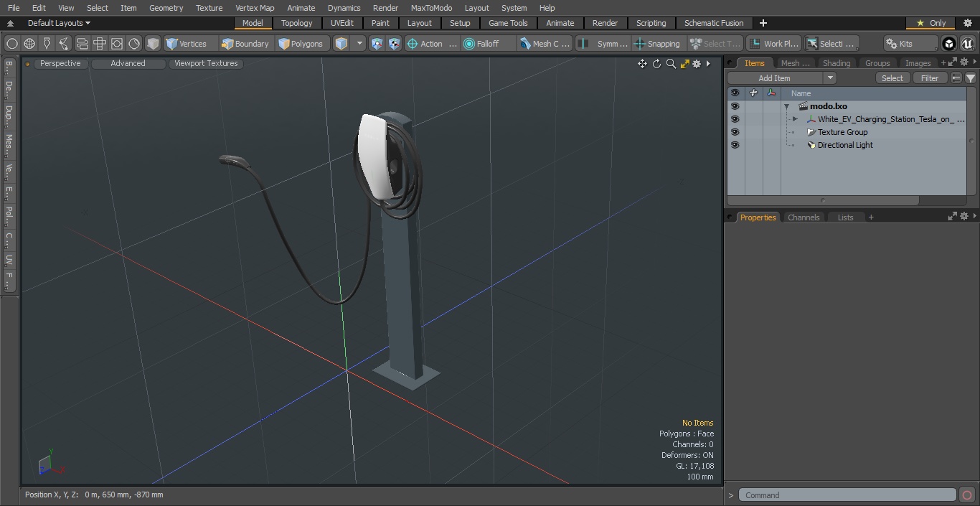This screenshot has height=506, width=980.
Task: Open viewport settings gear icon
Action: tap(696, 64)
